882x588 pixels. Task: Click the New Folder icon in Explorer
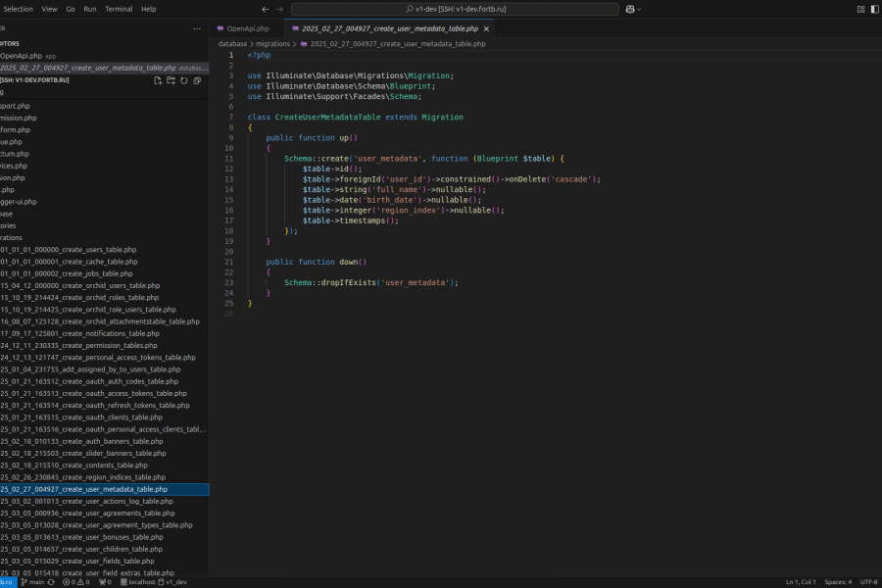click(x=171, y=80)
